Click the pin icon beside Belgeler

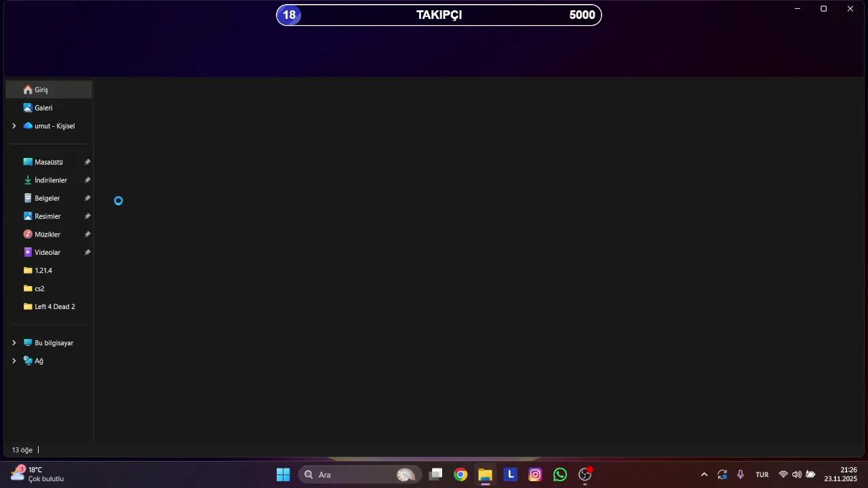[x=87, y=198]
